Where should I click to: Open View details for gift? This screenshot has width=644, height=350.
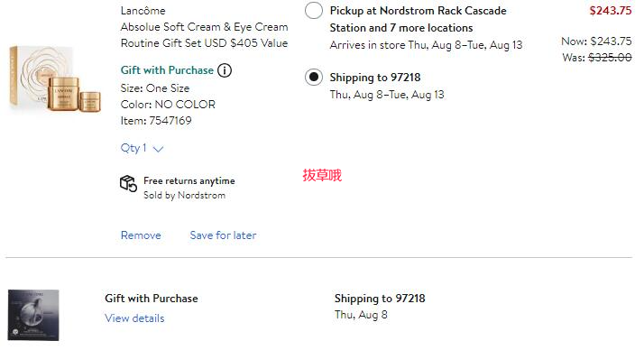[x=134, y=318]
